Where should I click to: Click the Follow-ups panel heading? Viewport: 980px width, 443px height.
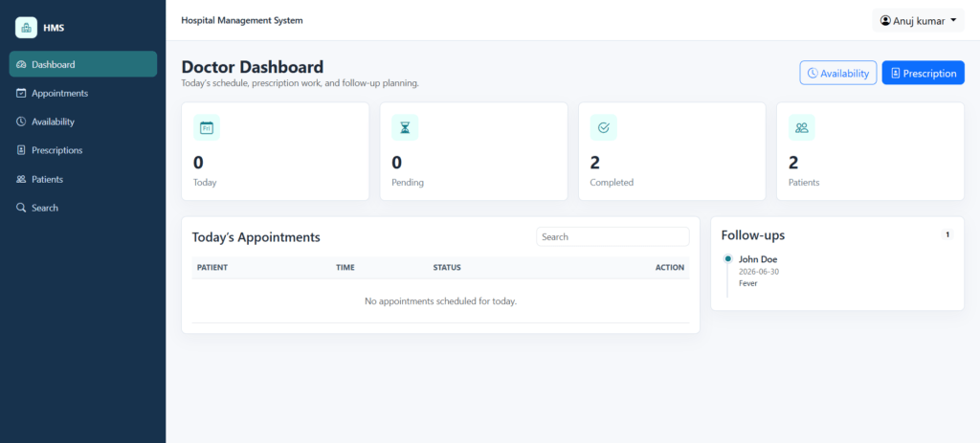[753, 235]
